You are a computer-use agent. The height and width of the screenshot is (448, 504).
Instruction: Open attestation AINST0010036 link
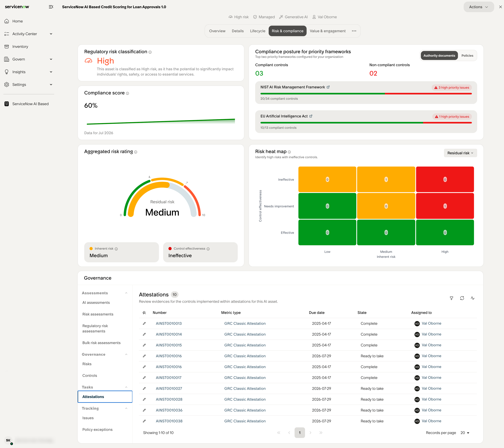(x=169, y=410)
